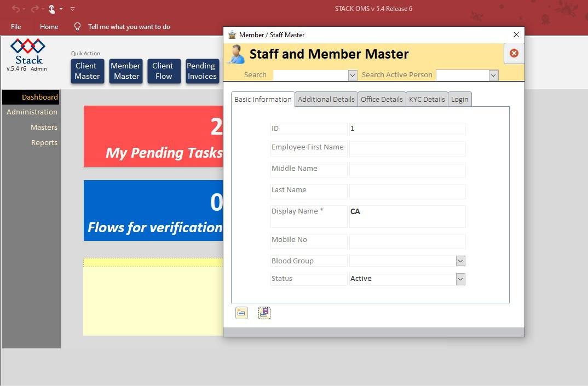Click the undo arrow in title bar
The image size is (588, 386).
[16, 8]
